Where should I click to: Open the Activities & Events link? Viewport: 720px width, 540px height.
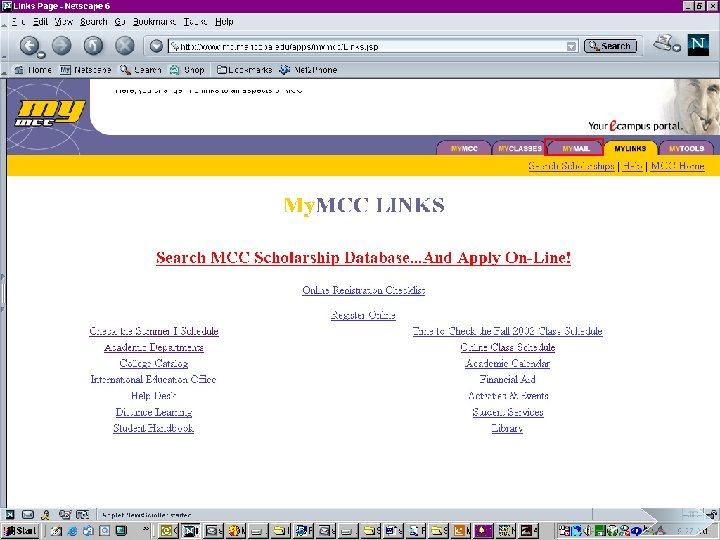pos(508,395)
